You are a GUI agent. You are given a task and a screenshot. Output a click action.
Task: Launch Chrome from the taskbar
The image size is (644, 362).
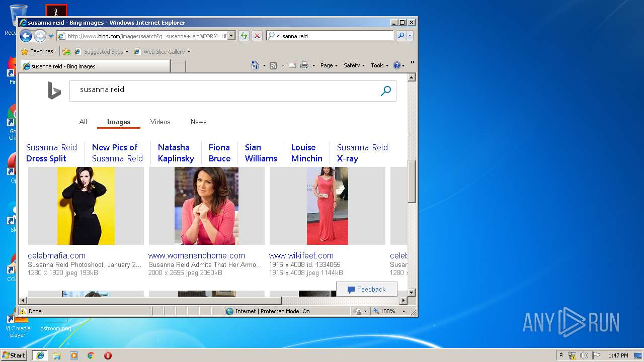click(x=91, y=355)
